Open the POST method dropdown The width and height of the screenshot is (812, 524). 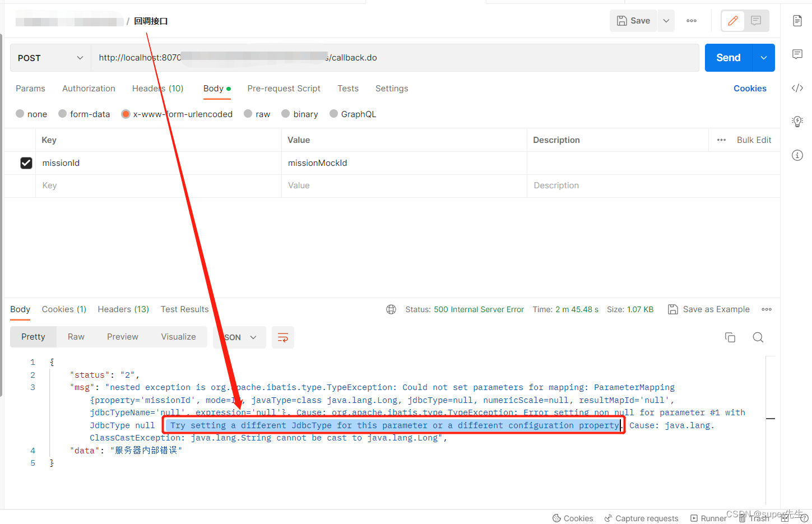coord(50,58)
